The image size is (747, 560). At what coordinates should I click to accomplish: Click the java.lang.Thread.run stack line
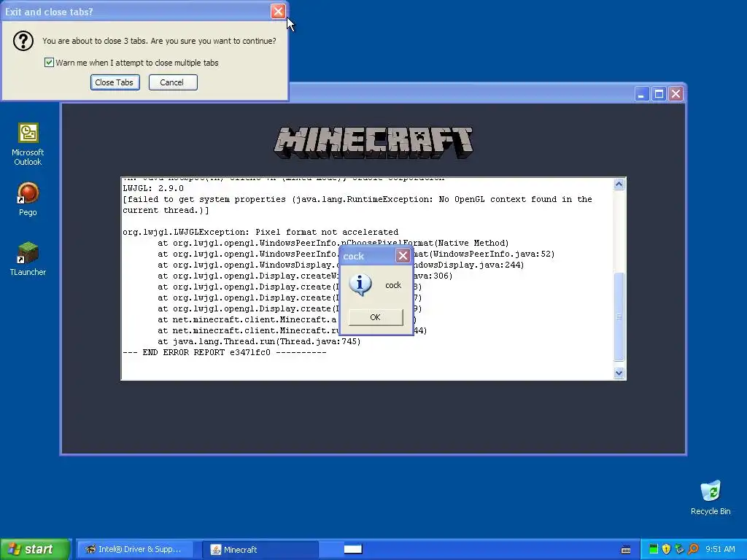(x=259, y=341)
